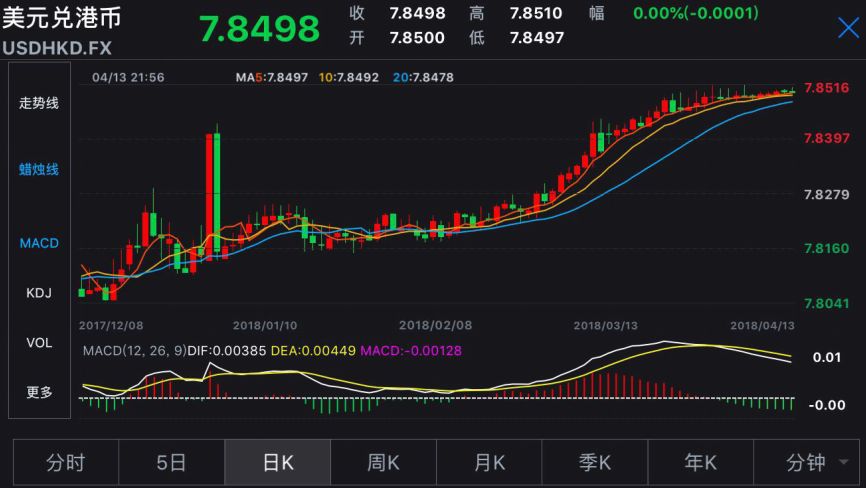866x488 pixels.
Task: Click the 7.8160 price axis label
Action: 827,248
